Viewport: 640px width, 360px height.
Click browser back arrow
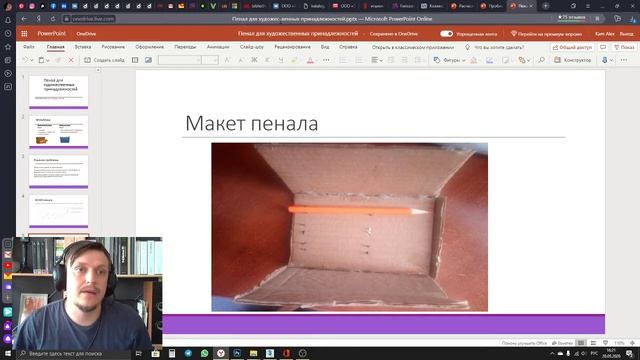24,19
